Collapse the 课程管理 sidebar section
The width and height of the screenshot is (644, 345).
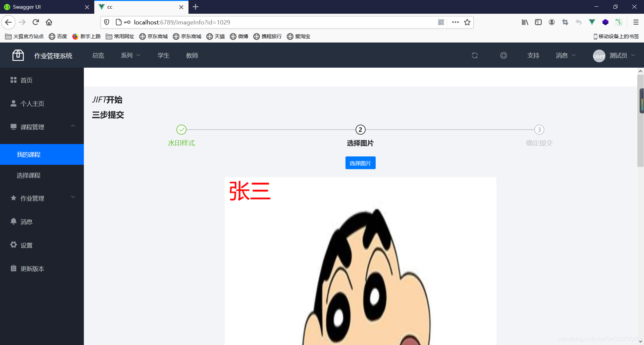pyautogui.click(x=73, y=126)
